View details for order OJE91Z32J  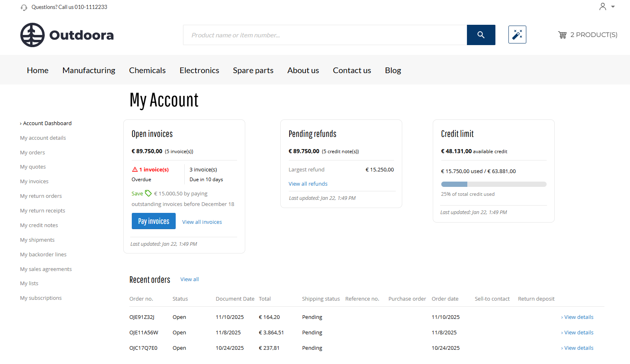pos(578,317)
